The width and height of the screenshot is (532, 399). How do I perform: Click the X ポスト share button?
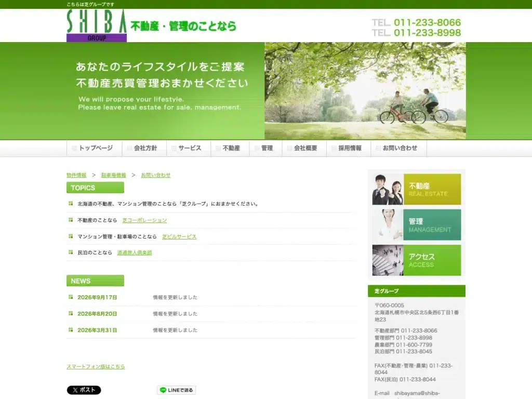coord(84,390)
